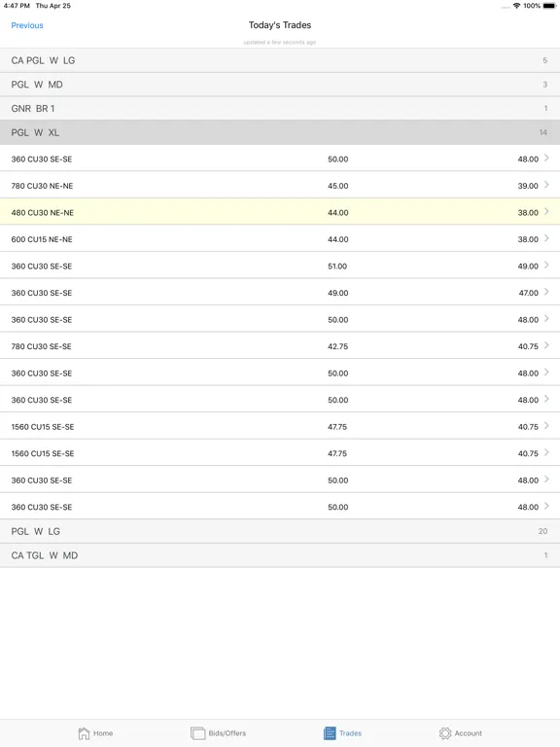
Task: Open chevron on 780 CU30 SE-SE row
Action: (546, 345)
